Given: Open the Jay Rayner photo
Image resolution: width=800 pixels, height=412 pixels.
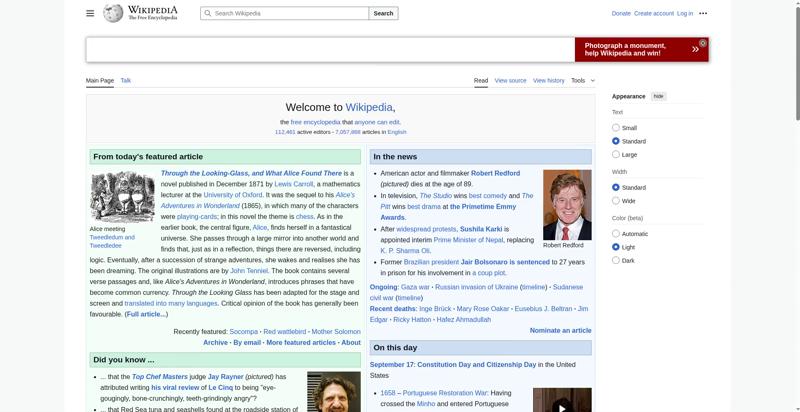Looking at the screenshot, I should pos(334,392).
